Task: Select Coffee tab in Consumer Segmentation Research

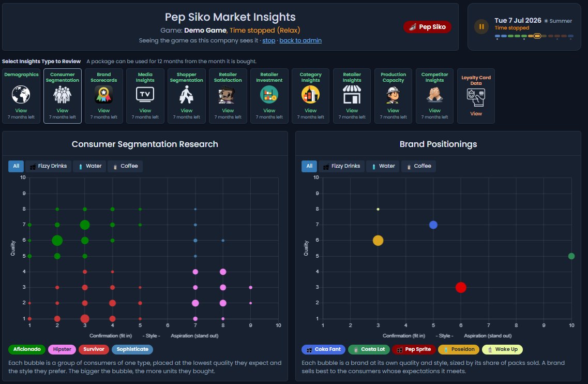Action: coord(125,166)
